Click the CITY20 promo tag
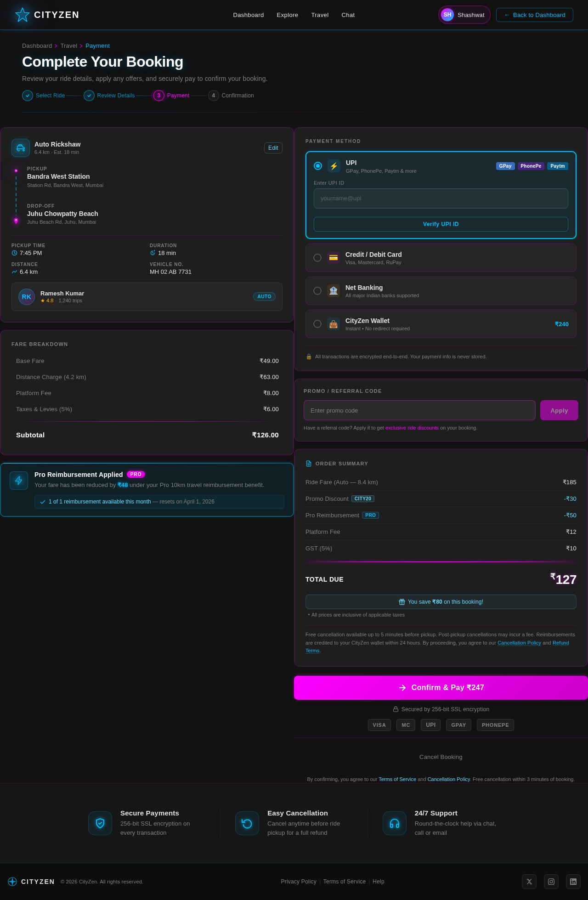 363,499
